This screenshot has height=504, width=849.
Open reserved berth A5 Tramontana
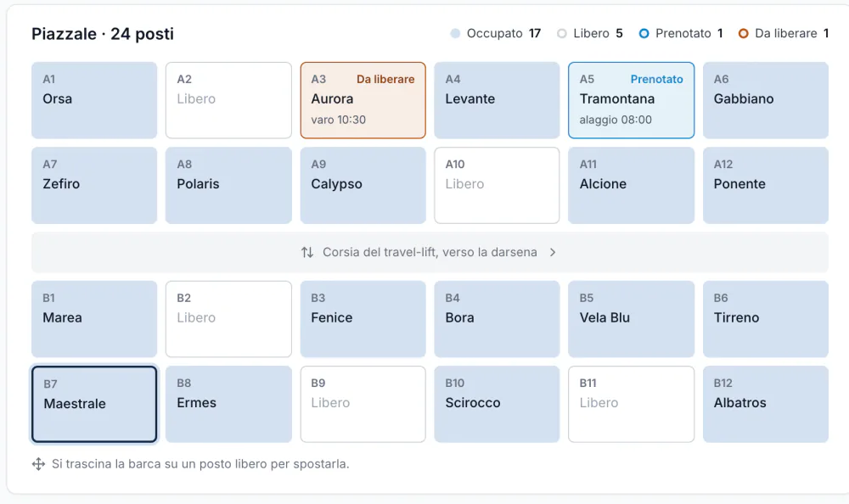(632, 100)
